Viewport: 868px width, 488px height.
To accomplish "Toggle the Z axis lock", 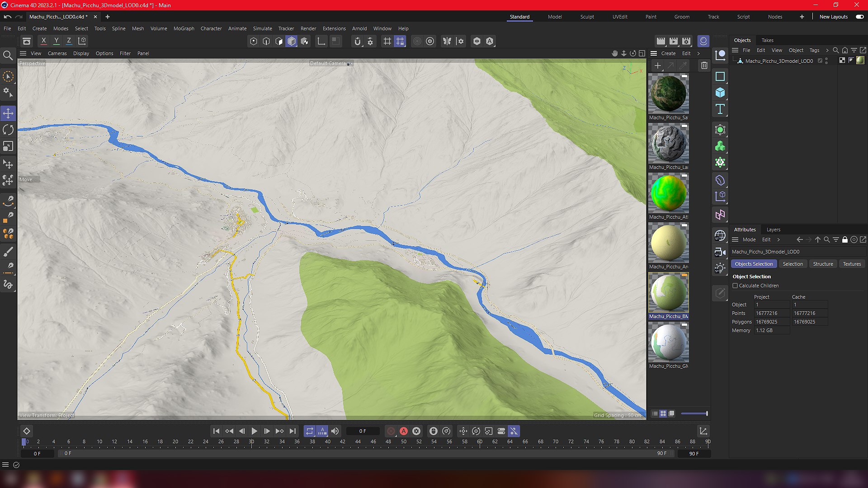I will coord(69,41).
